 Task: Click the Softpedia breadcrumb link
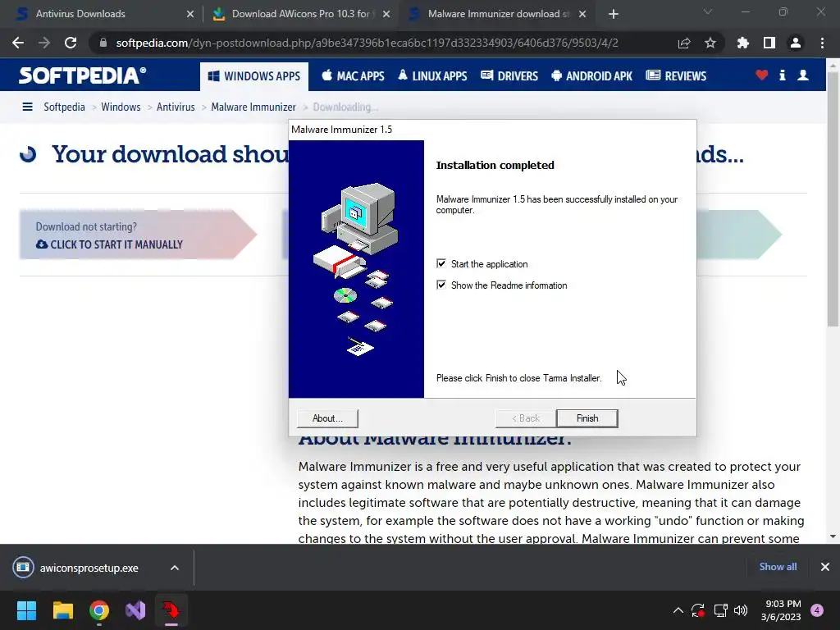64,107
